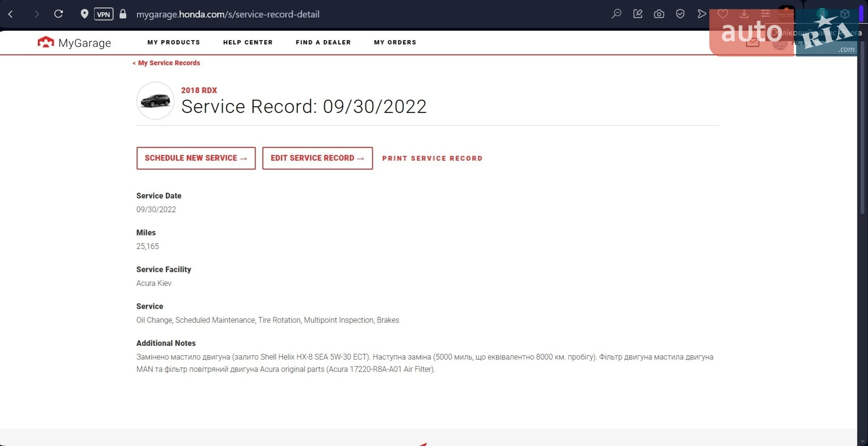Click the "Additional Notes" label
868x446 pixels.
(x=166, y=343)
